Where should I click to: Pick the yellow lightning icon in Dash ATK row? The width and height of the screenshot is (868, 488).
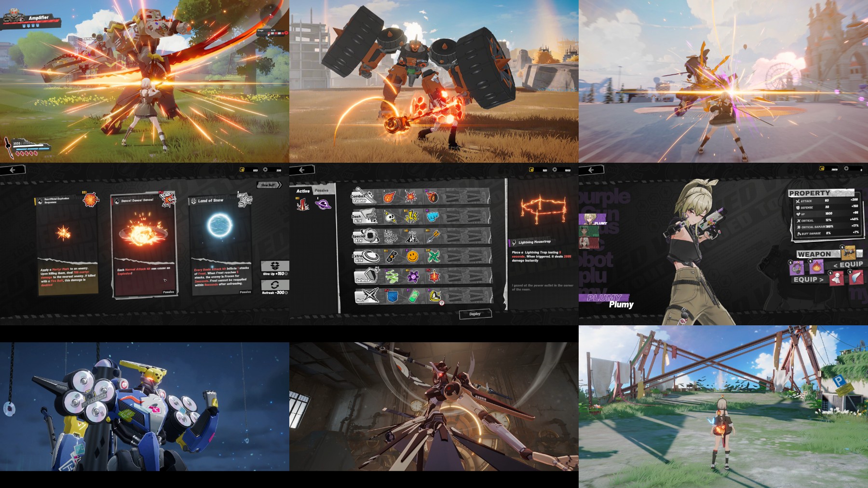[411, 217]
